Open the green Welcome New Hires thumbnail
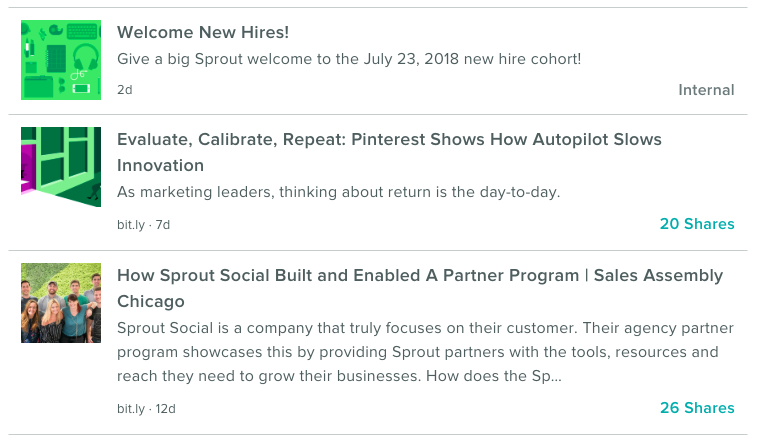Screen dimensions: 770x440 point(61,60)
